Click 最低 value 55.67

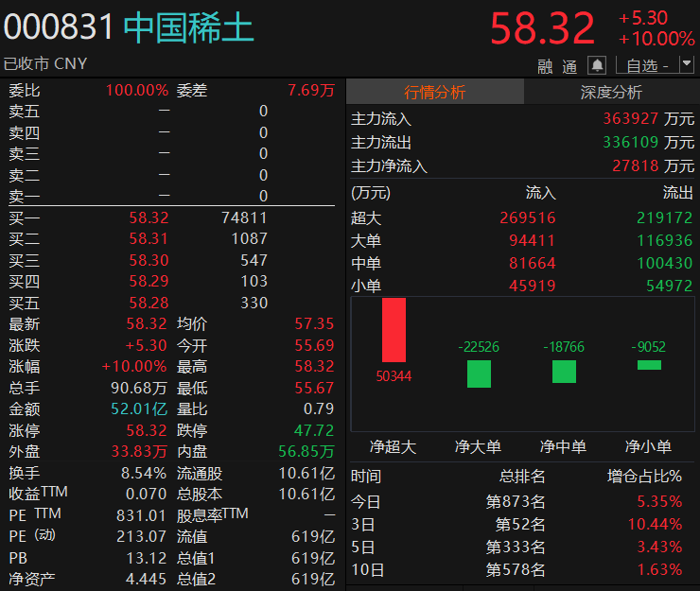click(x=314, y=388)
